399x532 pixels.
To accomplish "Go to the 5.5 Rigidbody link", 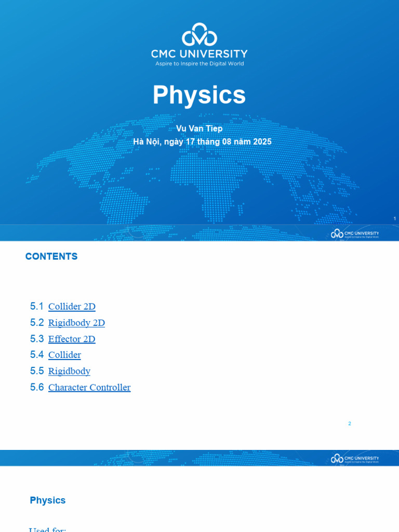I will point(69,371).
